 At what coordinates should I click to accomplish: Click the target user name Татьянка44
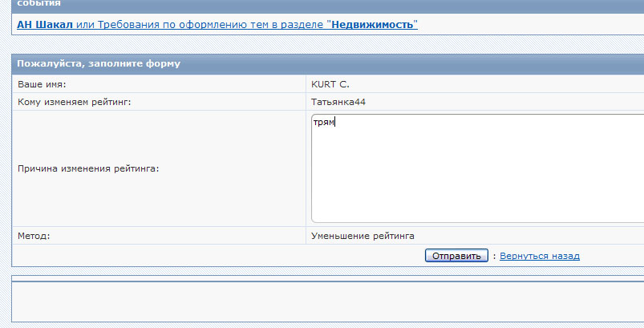click(x=338, y=101)
